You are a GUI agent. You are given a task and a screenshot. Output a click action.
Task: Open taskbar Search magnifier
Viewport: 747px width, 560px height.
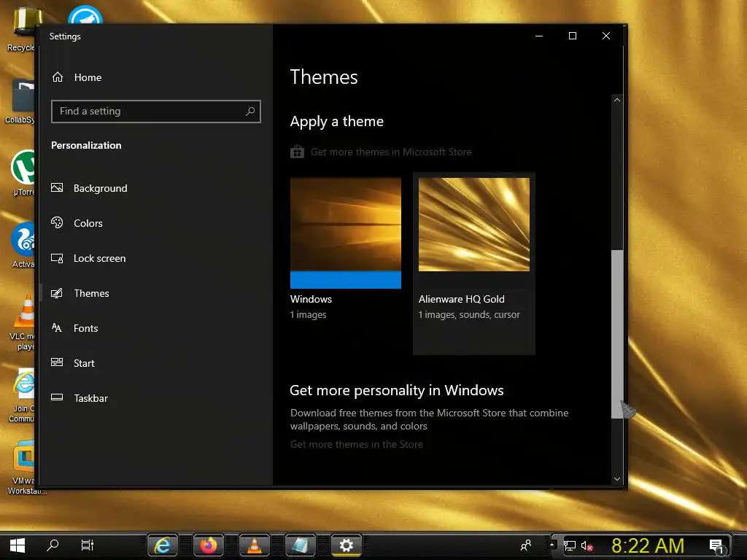(x=53, y=545)
